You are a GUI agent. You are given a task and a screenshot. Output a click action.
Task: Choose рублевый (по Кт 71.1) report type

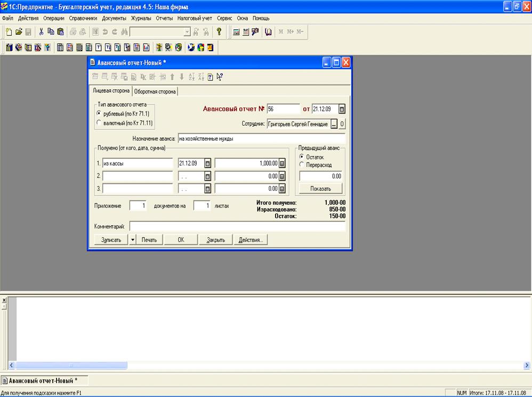coord(98,114)
